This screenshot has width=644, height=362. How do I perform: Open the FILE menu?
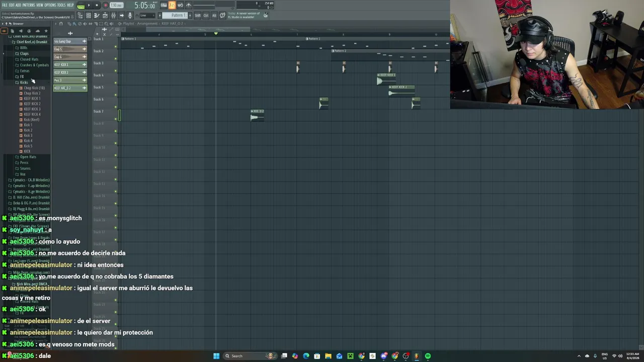(x=5, y=5)
